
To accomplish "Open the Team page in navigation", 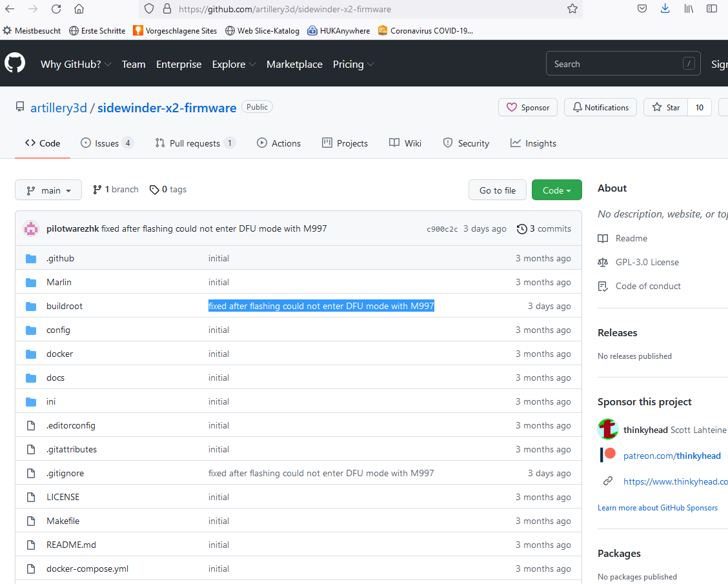I will [x=134, y=64].
